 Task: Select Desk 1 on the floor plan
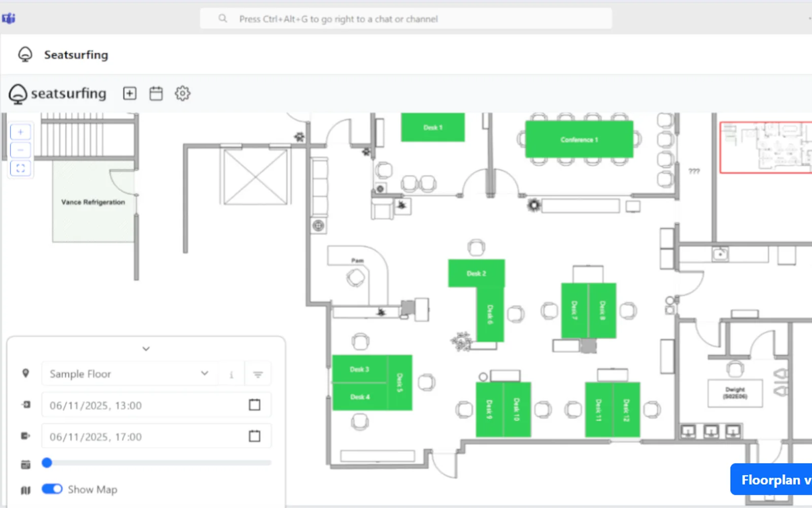(x=433, y=127)
